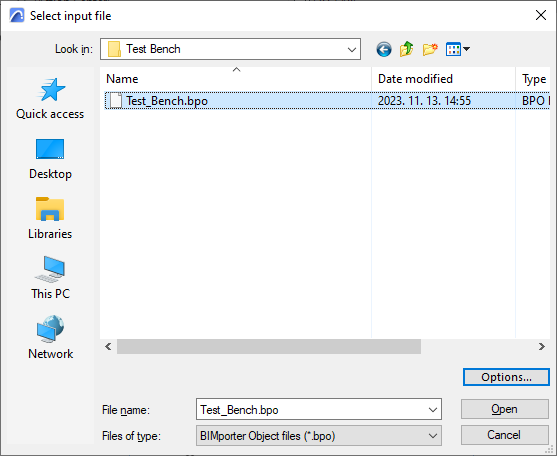Browse the Network location
The height and width of the screenshot is (456, 557).
click(50, 338)
